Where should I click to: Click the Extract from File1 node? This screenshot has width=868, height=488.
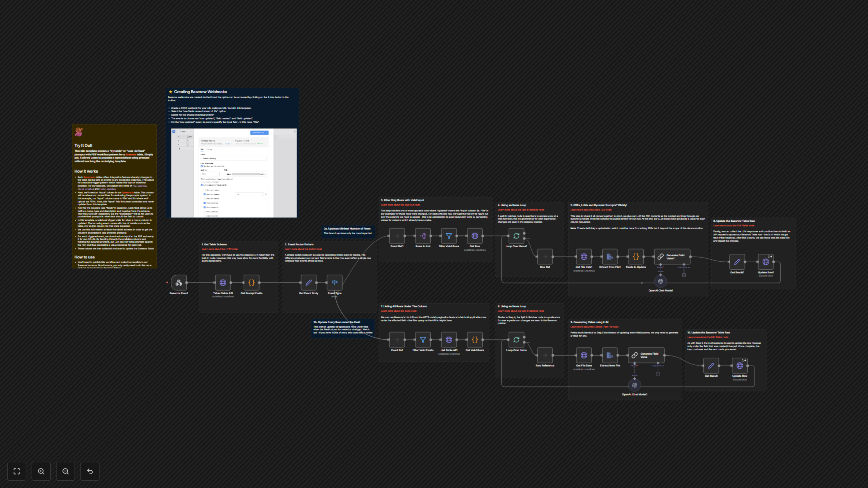610,257
